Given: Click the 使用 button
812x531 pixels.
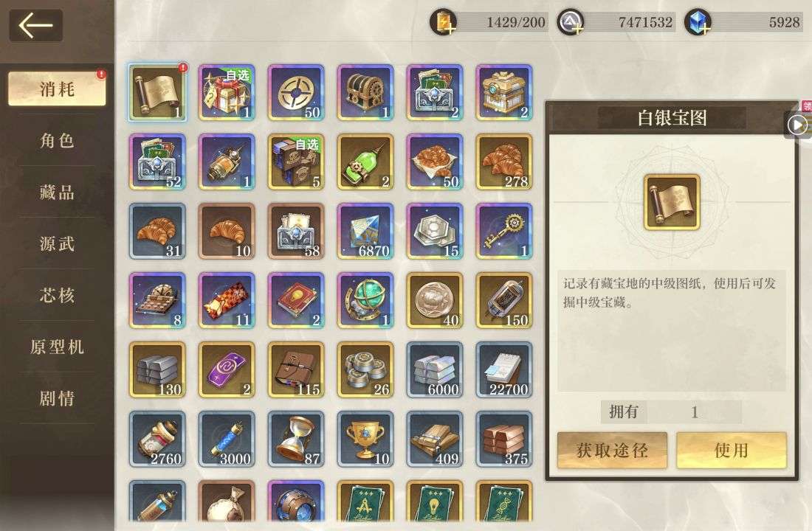Looking at the screenshot, I should pyautogui.click(x=732, y=451).
